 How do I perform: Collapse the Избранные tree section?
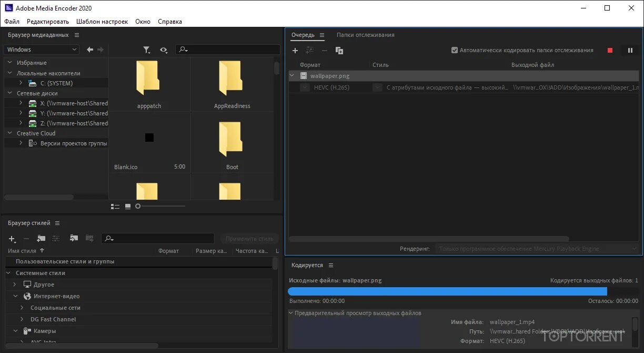pos(9,63)
